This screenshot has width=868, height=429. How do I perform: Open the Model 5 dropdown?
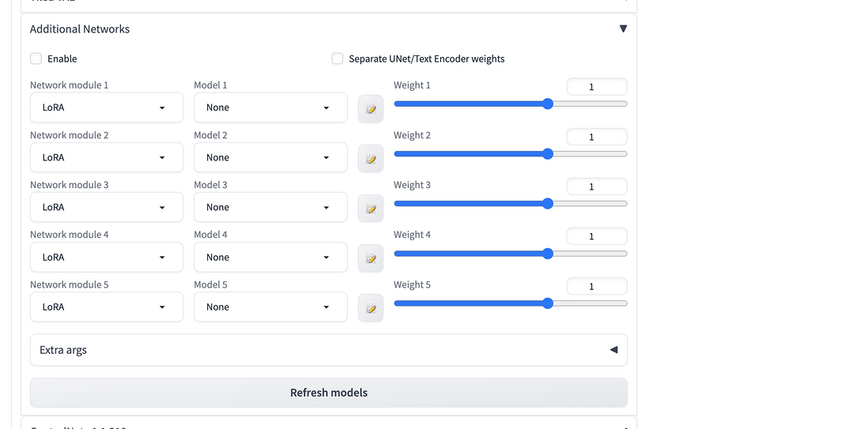click(270, 307)
